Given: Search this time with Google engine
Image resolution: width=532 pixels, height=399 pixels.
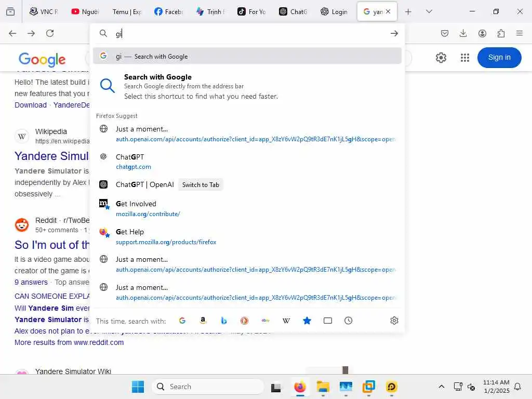Looking at the screenshot, I should 182,321.
